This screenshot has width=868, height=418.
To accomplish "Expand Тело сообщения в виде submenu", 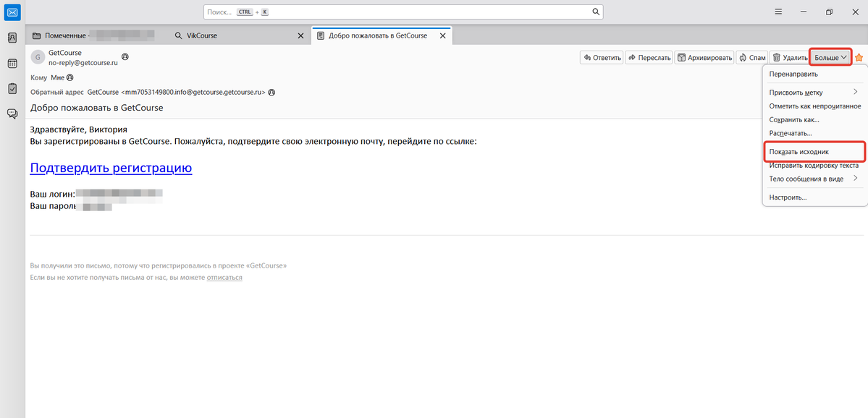I will coord(815,179).
